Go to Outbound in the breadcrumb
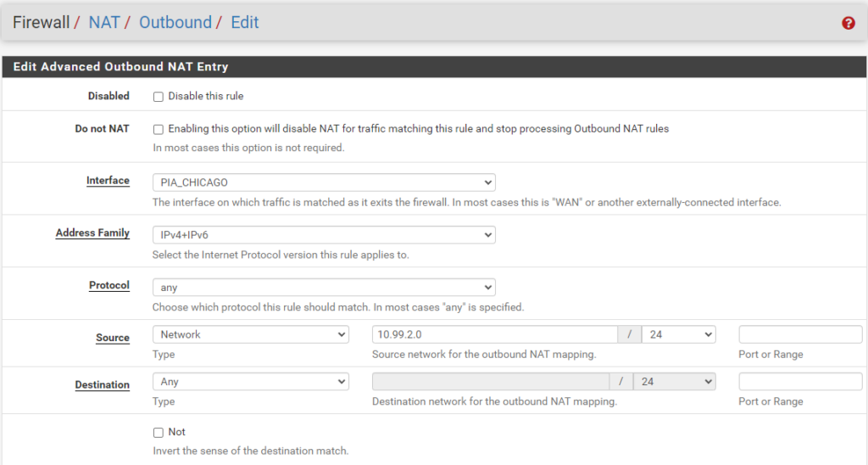The height and width of the screenshot is (465, 868). (x=175, y=22)
